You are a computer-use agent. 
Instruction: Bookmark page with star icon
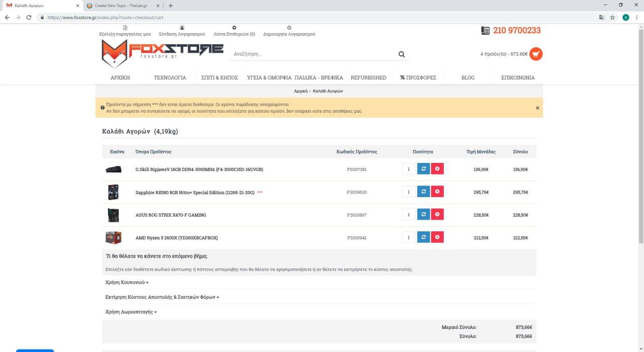pyautogui.click(x=612, y=17)
